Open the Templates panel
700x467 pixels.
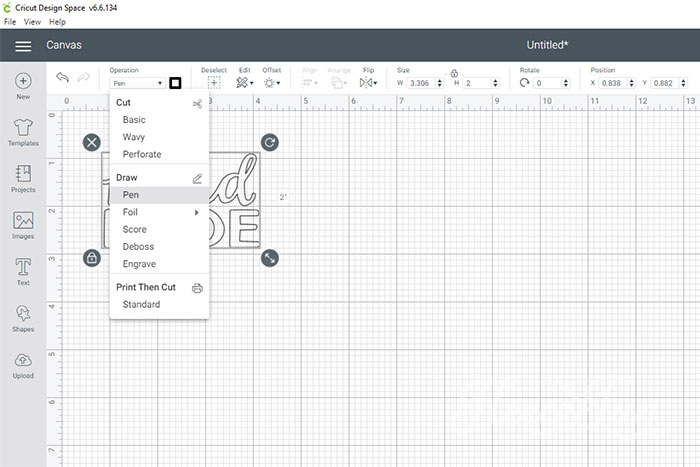(x=23, y=133)
